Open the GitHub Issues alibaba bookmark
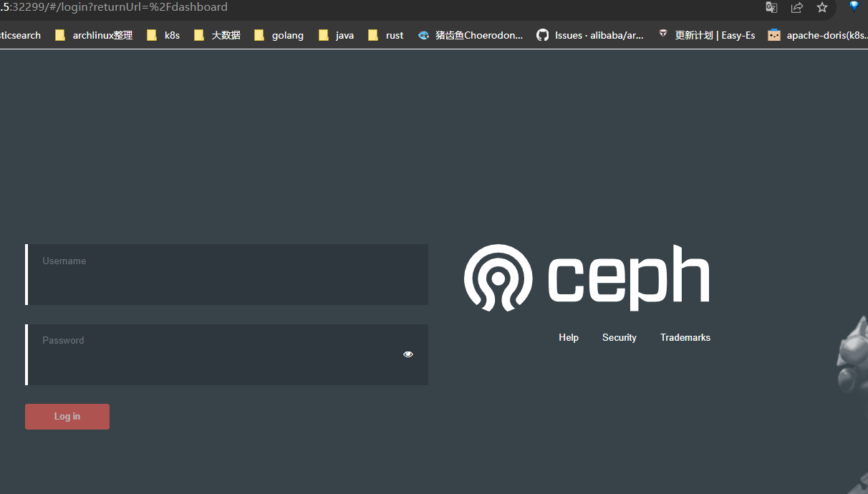Image resolution: width=868 pixels, height=494 pixels. click(590, 35)
